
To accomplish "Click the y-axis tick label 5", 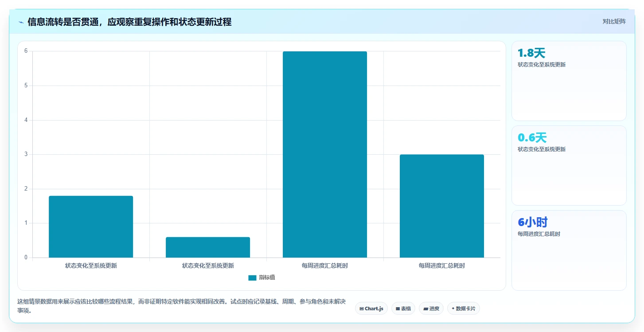I will [x=26, y=86].
